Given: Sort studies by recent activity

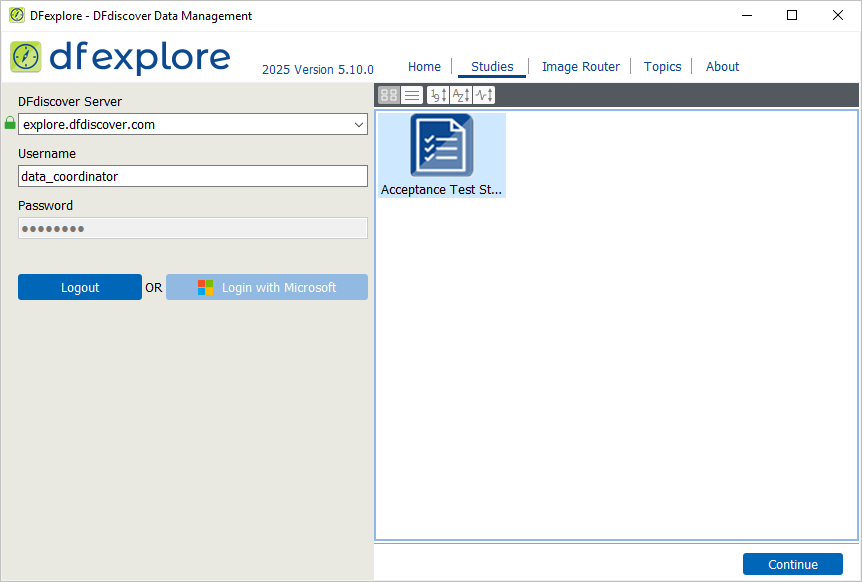Looking at the screenshot, I should 484,95.
